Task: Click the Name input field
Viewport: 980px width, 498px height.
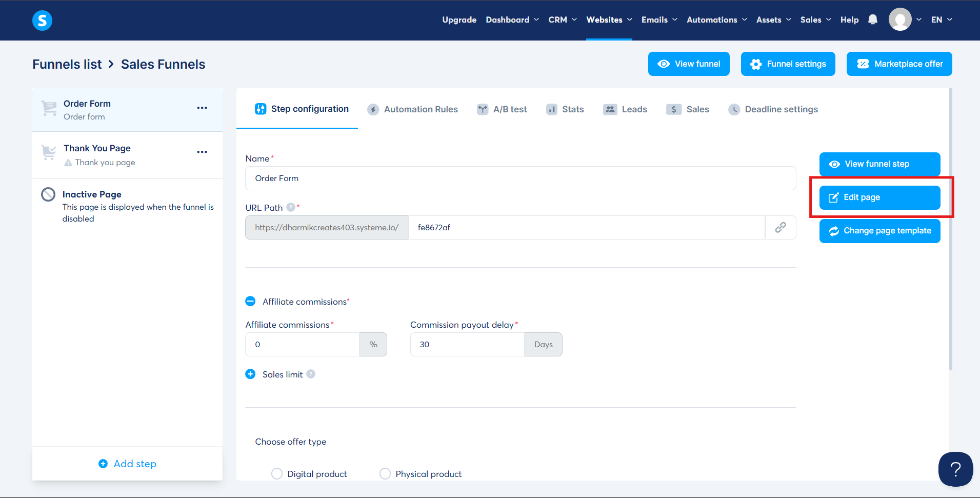Action: pos(520,178)
